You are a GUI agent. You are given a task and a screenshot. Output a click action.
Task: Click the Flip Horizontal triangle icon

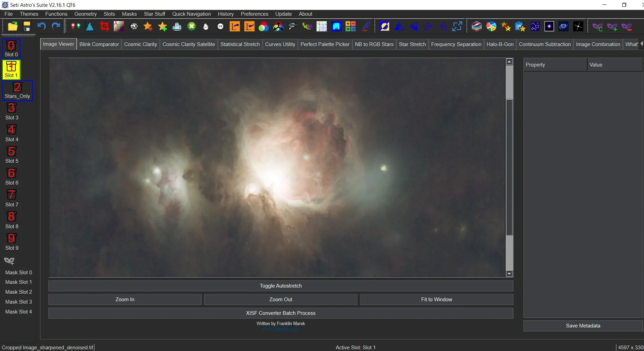(399, 26)
